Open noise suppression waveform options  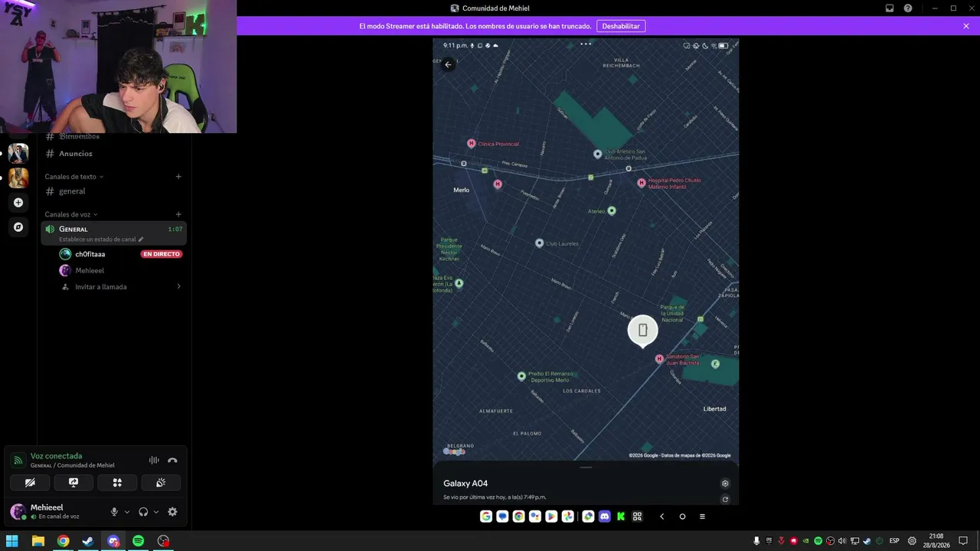(x=154, y=460)
